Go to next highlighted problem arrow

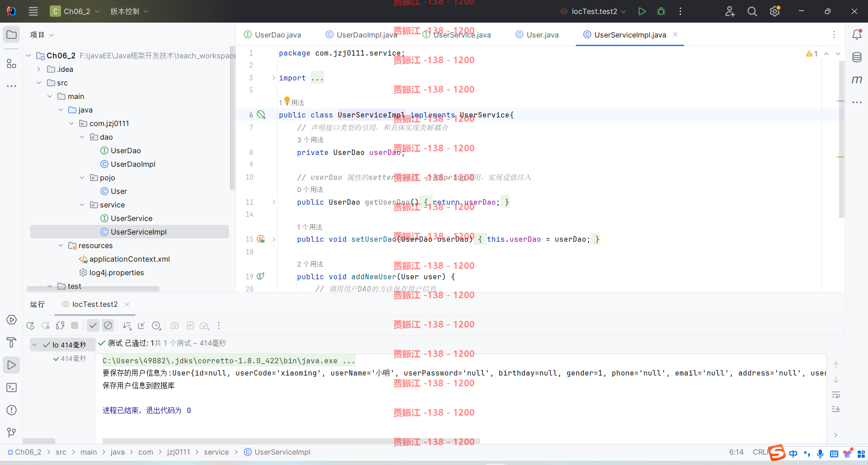pyautogui.click(x=838, y=54)
